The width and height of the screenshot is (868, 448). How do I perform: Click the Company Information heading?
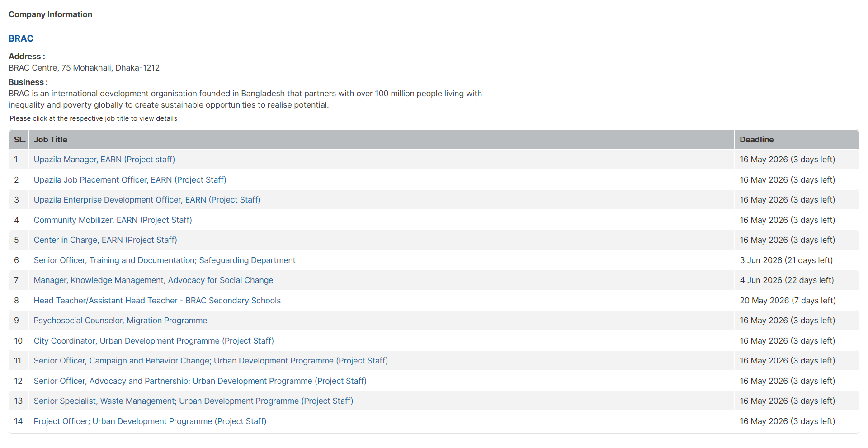coord(50,14)
